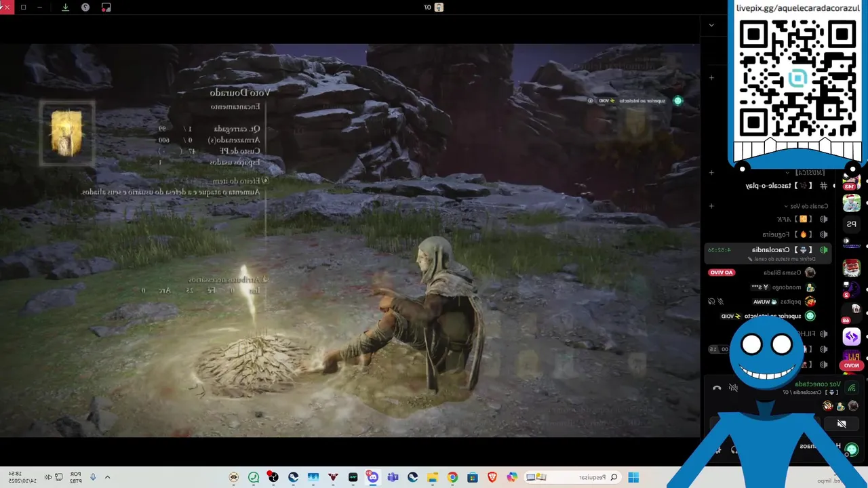Open superior ao intelecto in voice list
Viewport: 868px width, 488px height.
pyautogui.click(x=768, y=316)
